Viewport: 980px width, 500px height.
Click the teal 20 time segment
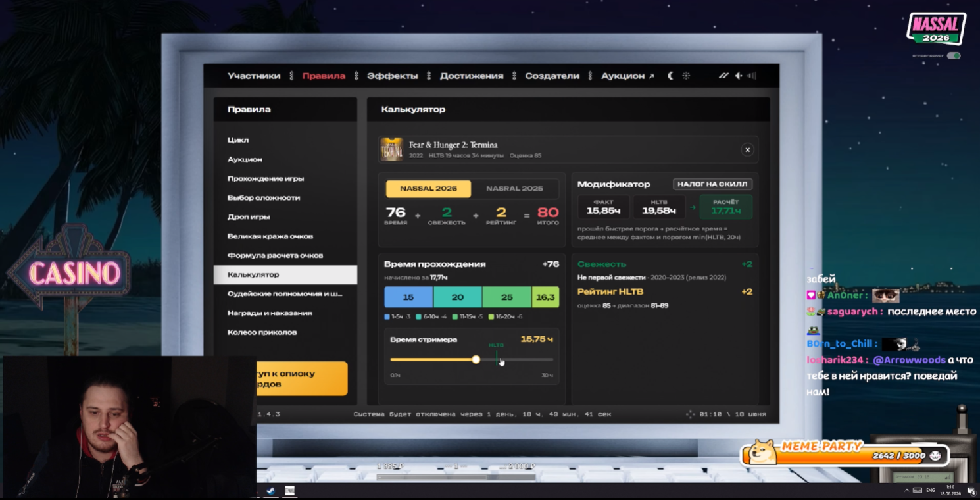point(458,297)
